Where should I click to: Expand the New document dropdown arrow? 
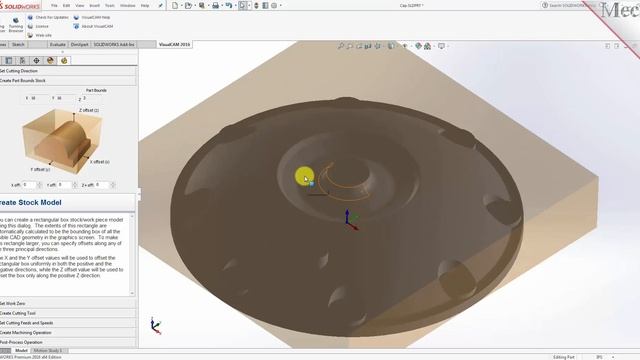click(181, 5)
